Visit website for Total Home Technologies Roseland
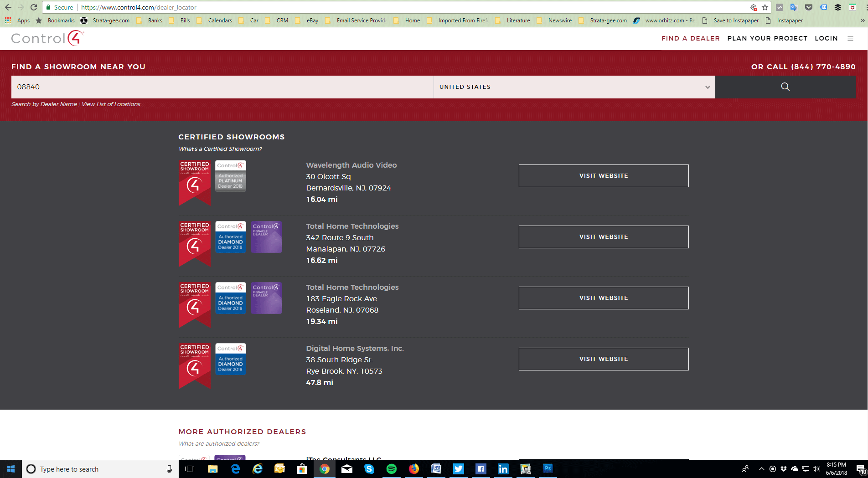Viewport: 868px width, 478px height. [604, 298]
